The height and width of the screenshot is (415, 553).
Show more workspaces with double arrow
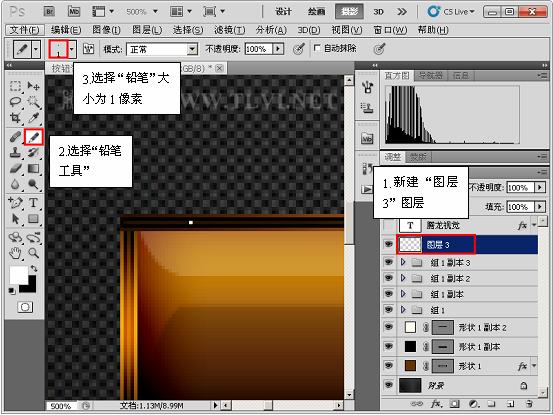click(x=402, y=12)
